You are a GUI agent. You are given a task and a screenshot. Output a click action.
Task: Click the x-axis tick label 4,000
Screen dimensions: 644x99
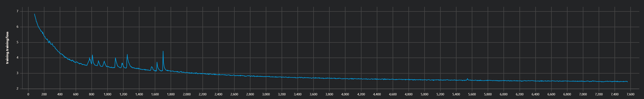pyautogui.click(x=345, y=94)
